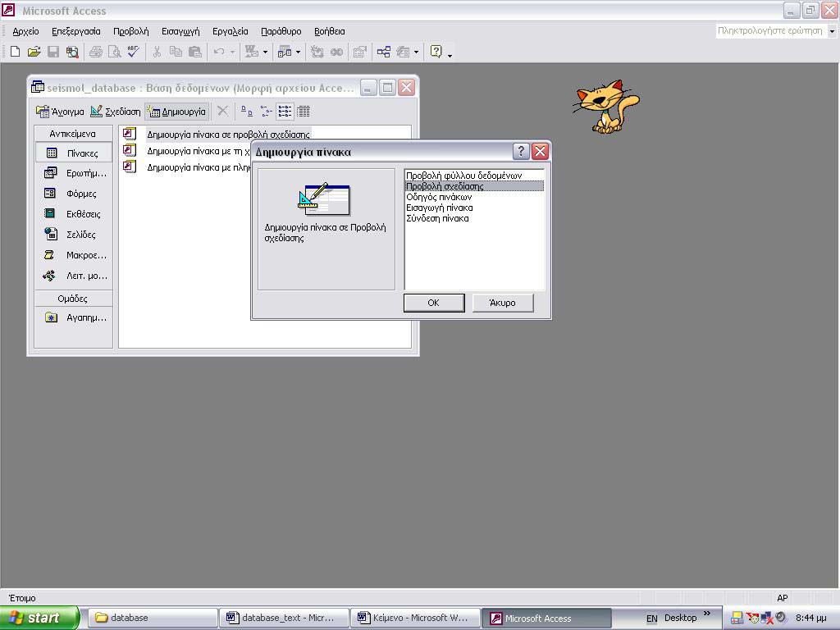
Task: Click the dialog's question mark help button
Action: [521, 152]
